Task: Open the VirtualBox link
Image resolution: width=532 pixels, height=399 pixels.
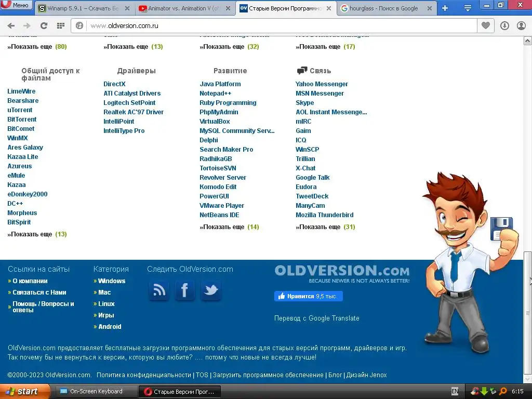Action: [215, 122]
